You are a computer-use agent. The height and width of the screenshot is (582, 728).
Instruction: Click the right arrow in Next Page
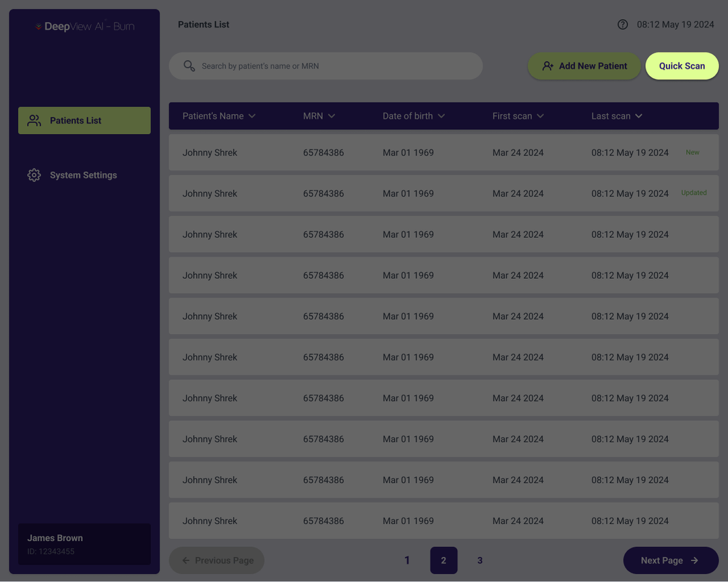(x=694, y=560)
